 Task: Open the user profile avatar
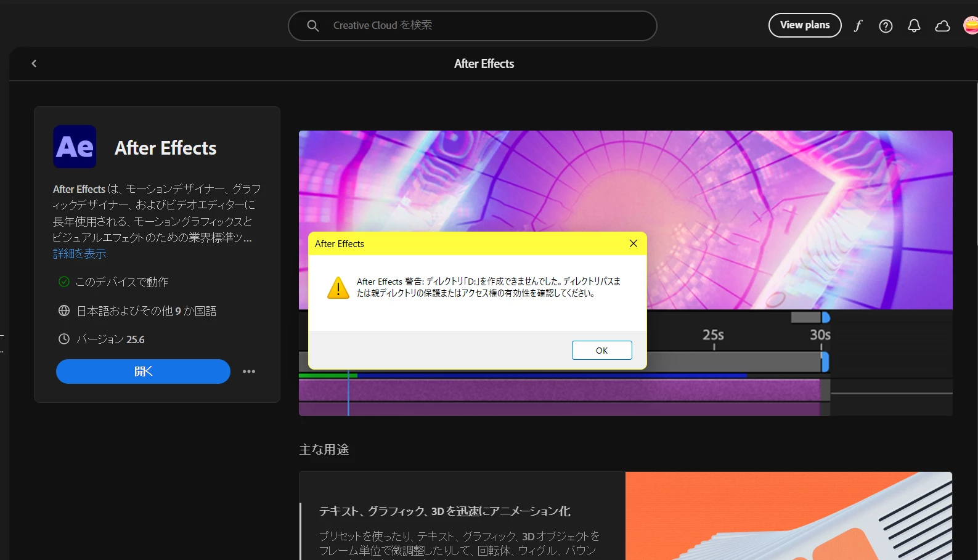coord(971,25)
